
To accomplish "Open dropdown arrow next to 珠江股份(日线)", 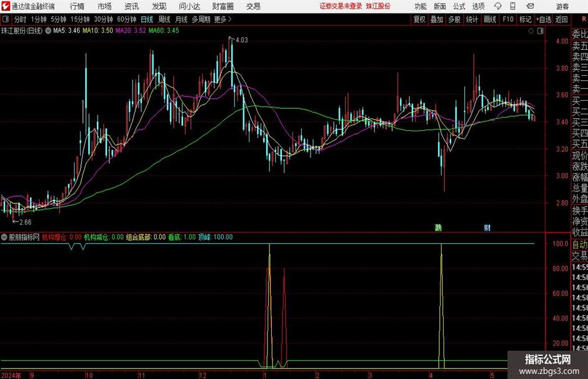I will point(48,30).
